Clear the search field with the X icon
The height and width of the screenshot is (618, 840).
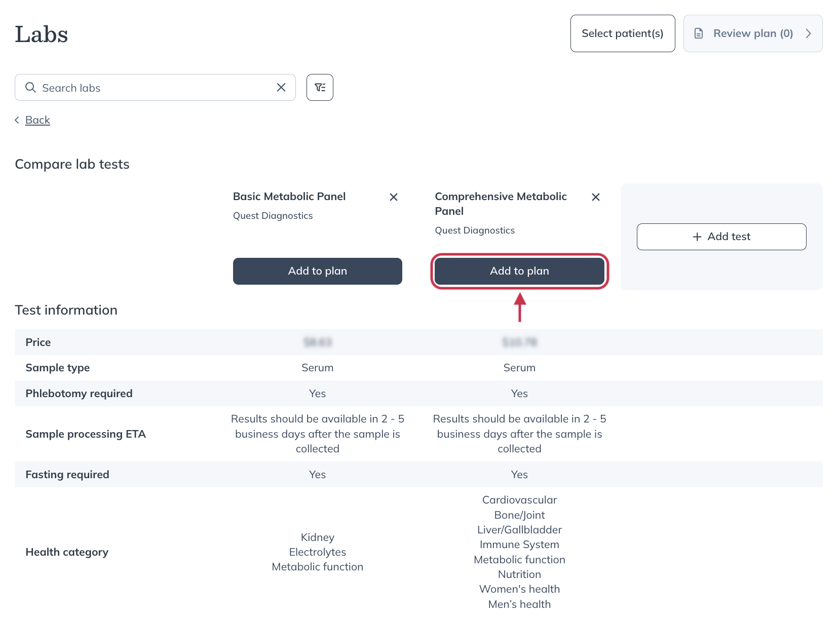pos(281,87)
